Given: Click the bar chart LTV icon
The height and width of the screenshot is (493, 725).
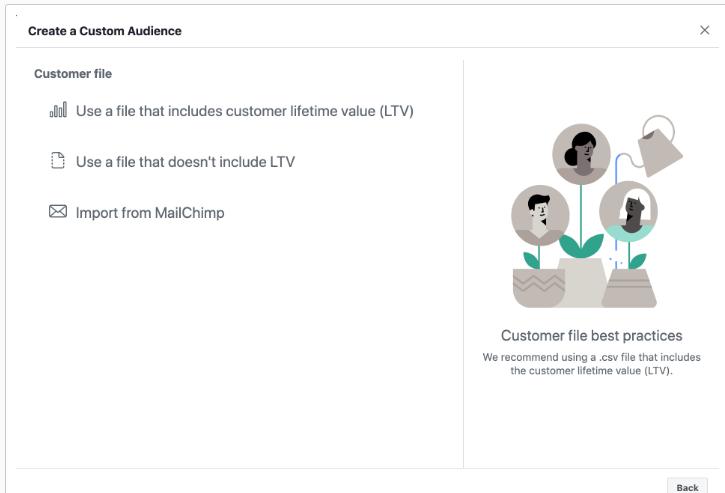Looking at the screenshot, I should pyautogui.click(x=58, y=110).
